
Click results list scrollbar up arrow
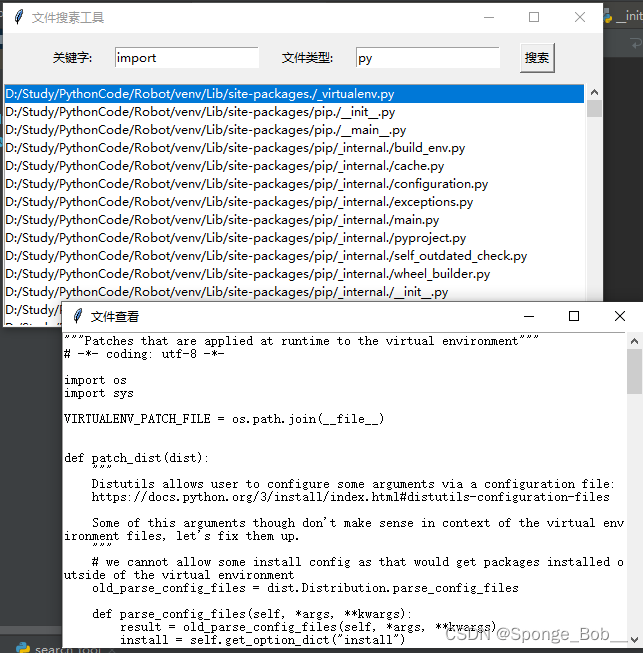(x=594, y=92)
